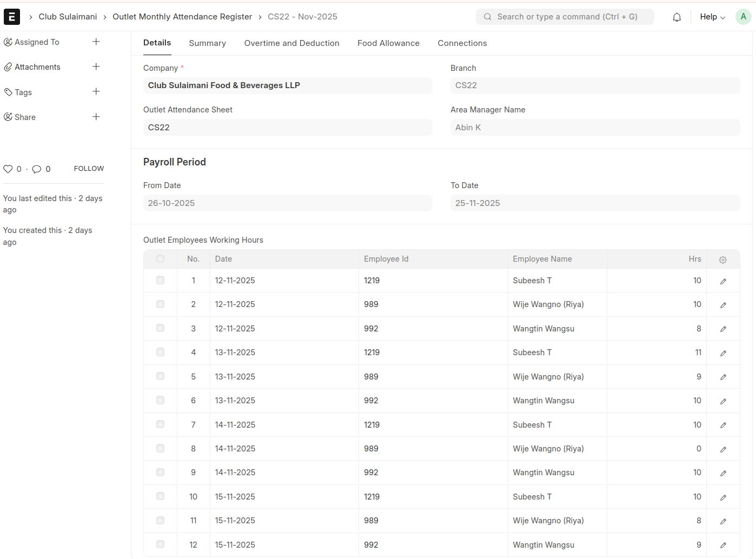
Task: Open the Overtime and Deduction tab
Action: pyautogui.click(x=291, y=43)
